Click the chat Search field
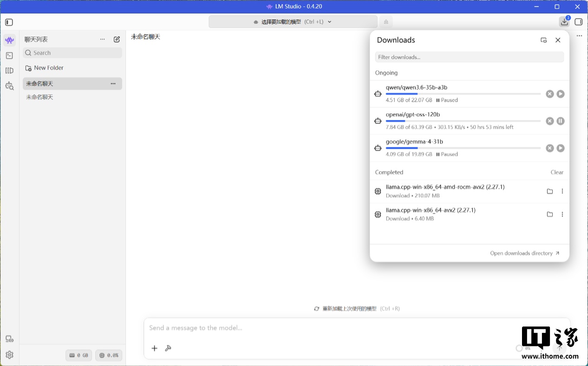Screen dimensions: 588x366 click(73, 53)
